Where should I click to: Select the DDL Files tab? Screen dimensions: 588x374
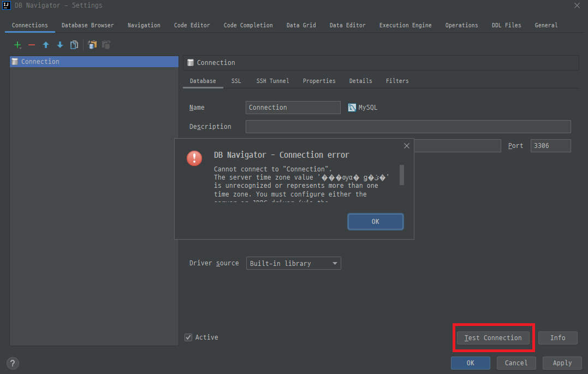point(506,25)
